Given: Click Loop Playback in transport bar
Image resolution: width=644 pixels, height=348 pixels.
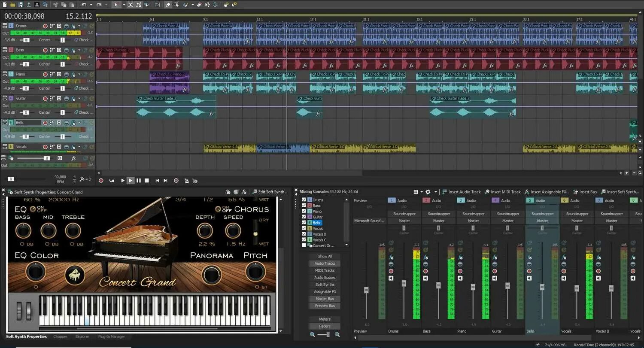Looking at the screenshot, I should click(x=112, y=181).
